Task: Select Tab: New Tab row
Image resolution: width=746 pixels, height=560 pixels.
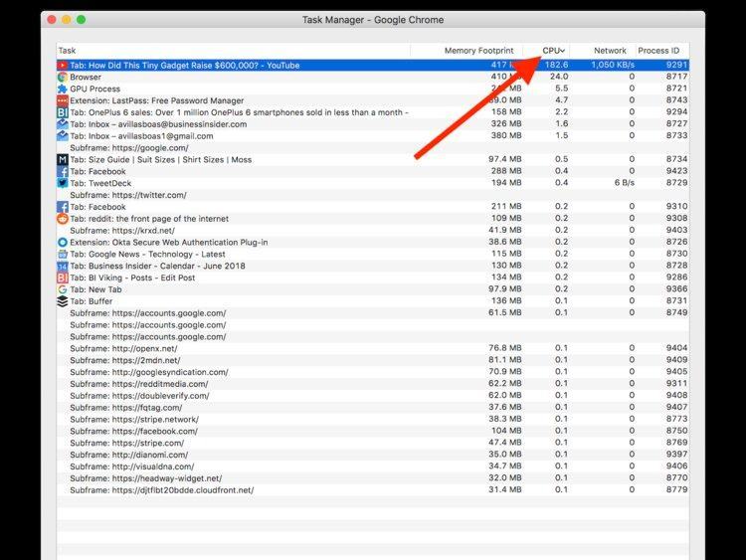Action: (373, 289)
